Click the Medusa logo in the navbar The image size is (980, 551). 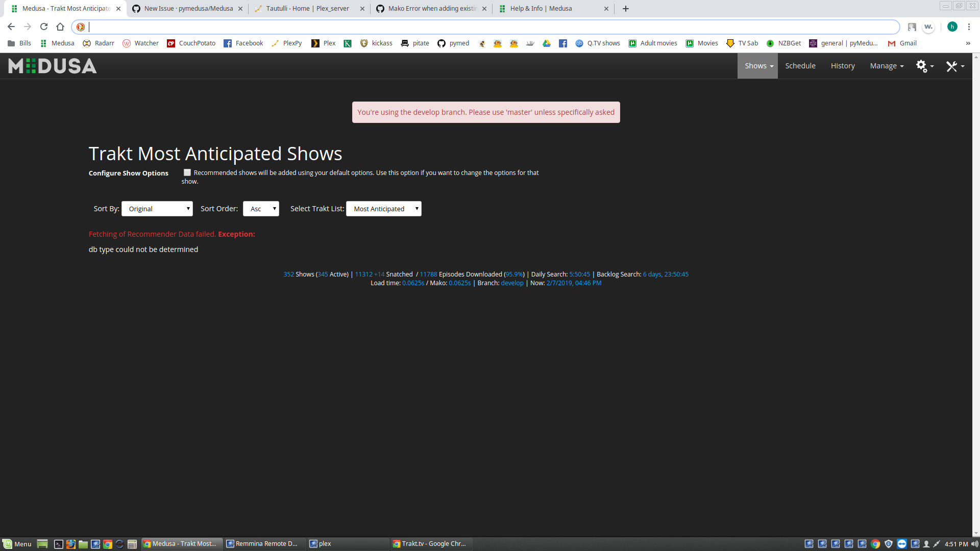point(52,65)
